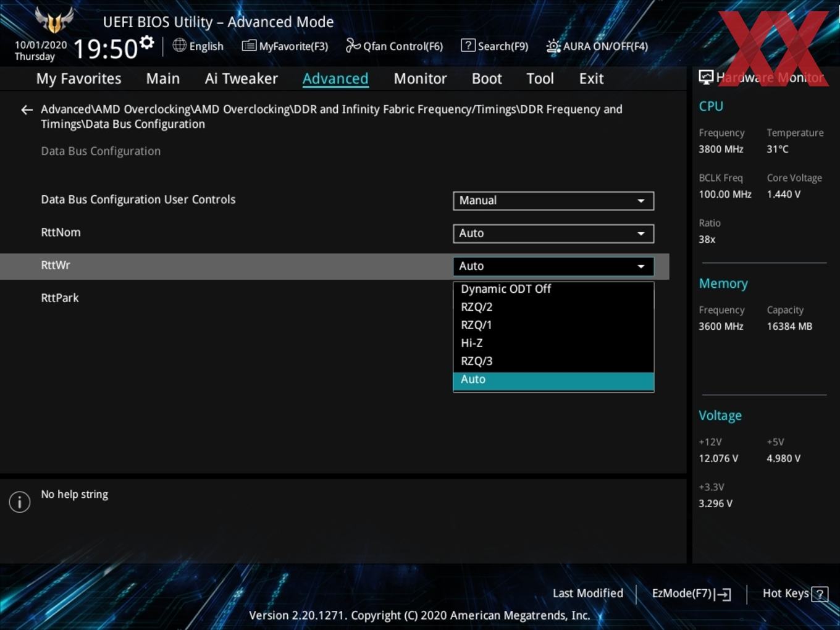840x630 pixels.
Task: Switch to EzMode(F7)
Action: click(x=691, y=594)
